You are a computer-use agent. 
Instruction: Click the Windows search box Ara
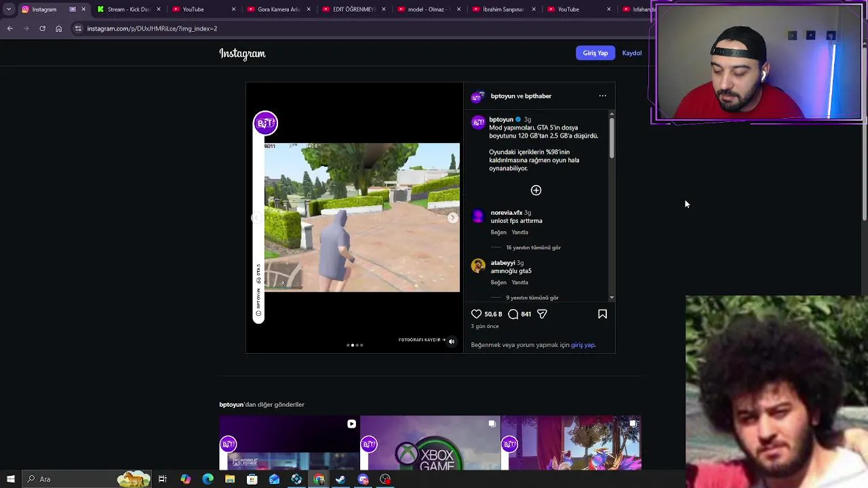click(86, 479)
